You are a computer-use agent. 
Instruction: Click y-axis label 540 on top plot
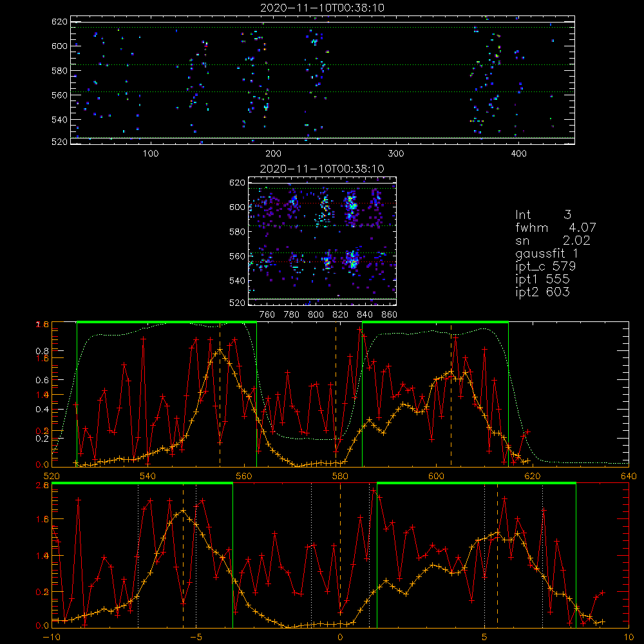59,120
